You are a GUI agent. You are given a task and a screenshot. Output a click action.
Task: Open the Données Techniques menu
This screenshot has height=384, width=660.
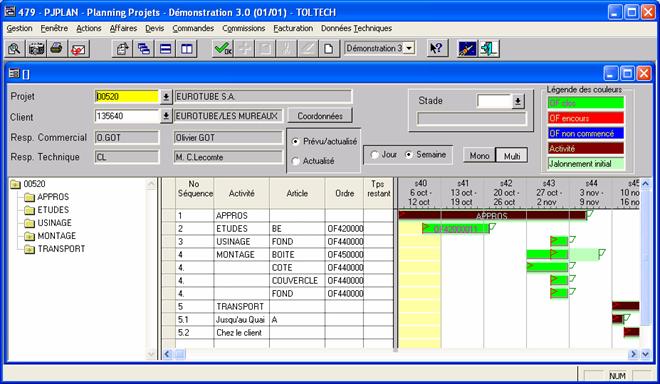tap(356, 28)
